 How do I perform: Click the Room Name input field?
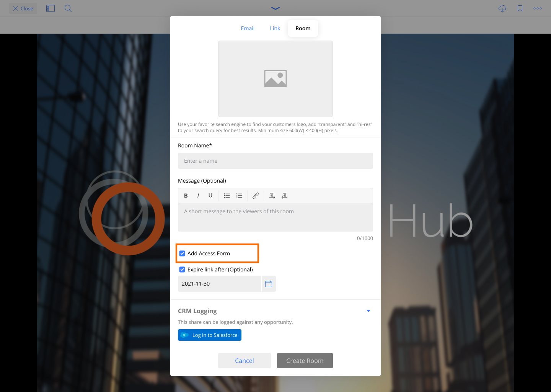coord(275,161)
